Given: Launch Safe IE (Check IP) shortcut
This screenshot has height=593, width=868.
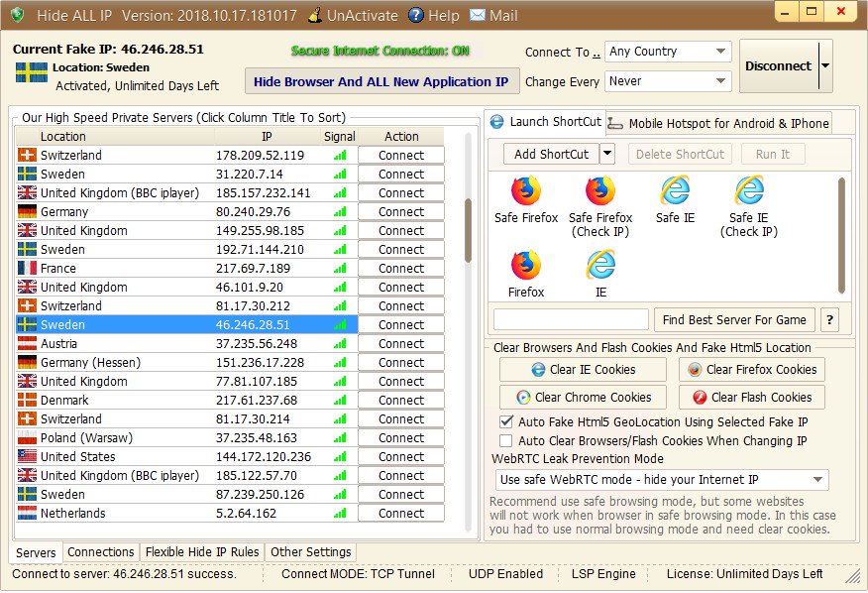Looking at the screenshot, I should pyautogui.click(x=749, y=191).
